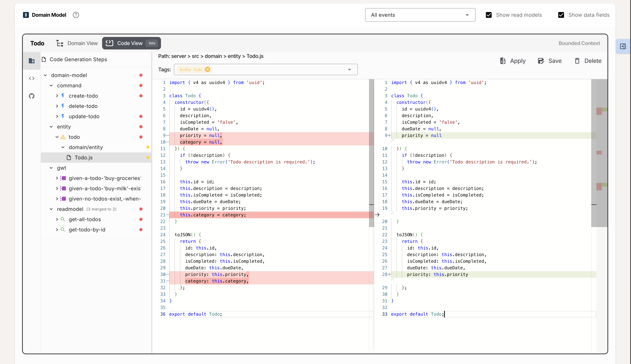This screenshot has width=631, height=364.
Task: Click the diff revert arrow icon
Action: click(377, 215)
